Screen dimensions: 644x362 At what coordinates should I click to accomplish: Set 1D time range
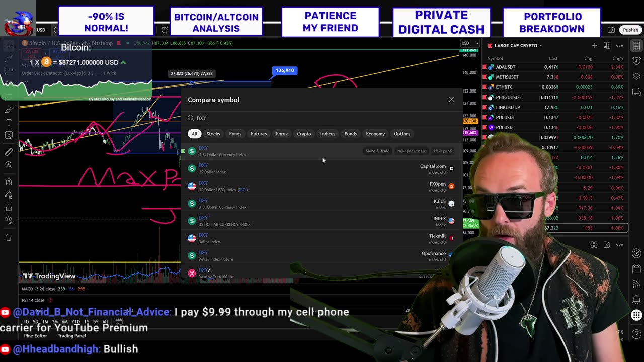click(x=26, y=322)
